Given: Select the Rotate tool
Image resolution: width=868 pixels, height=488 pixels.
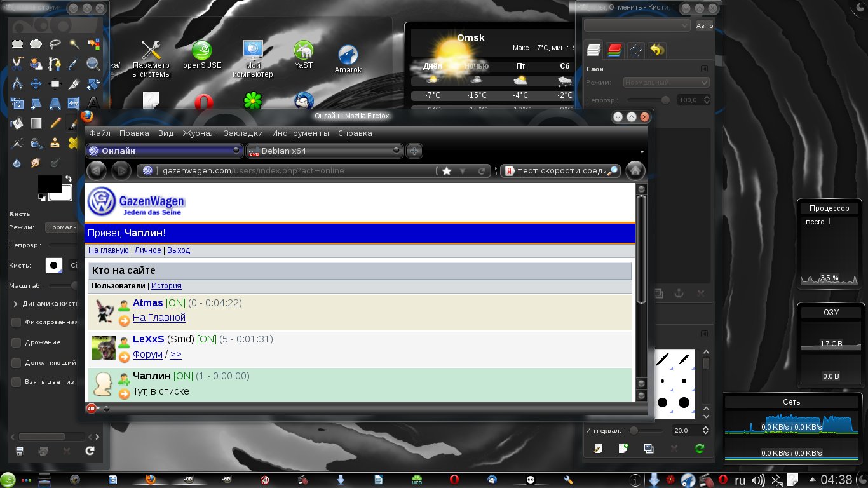Looking at the screenshot, I should pyautogui.click(x=93, y=83).
